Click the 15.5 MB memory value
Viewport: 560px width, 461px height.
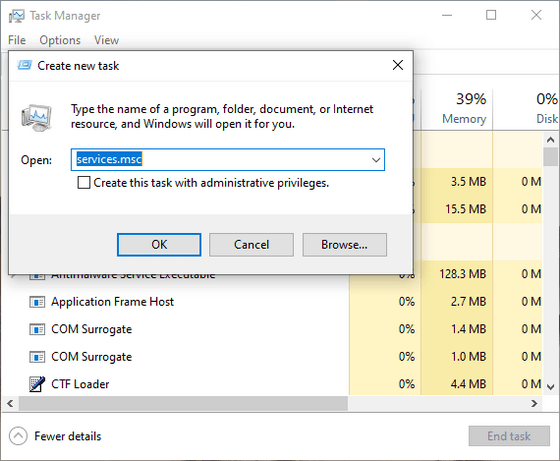pos(465,209)
